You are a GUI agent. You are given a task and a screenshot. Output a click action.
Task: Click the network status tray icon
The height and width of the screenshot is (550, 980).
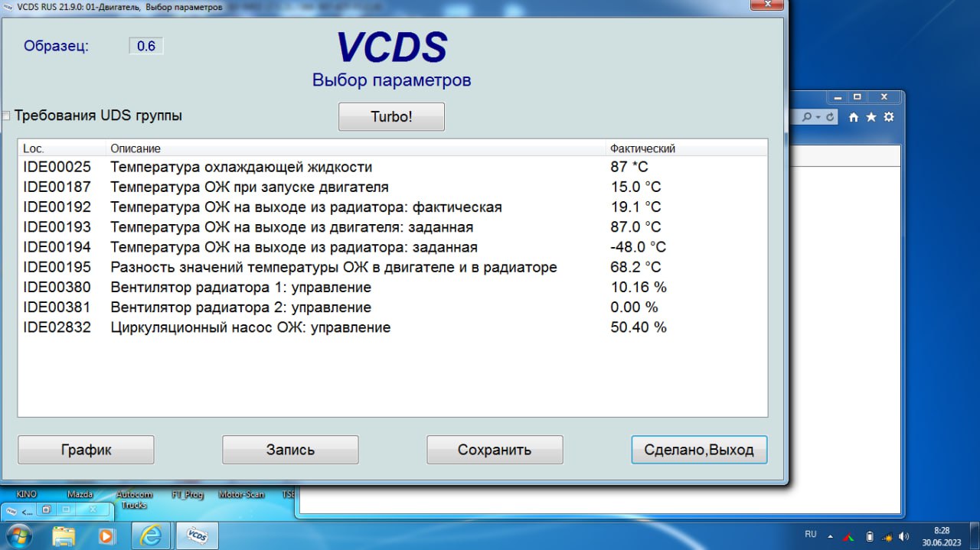tap(887, 536)
